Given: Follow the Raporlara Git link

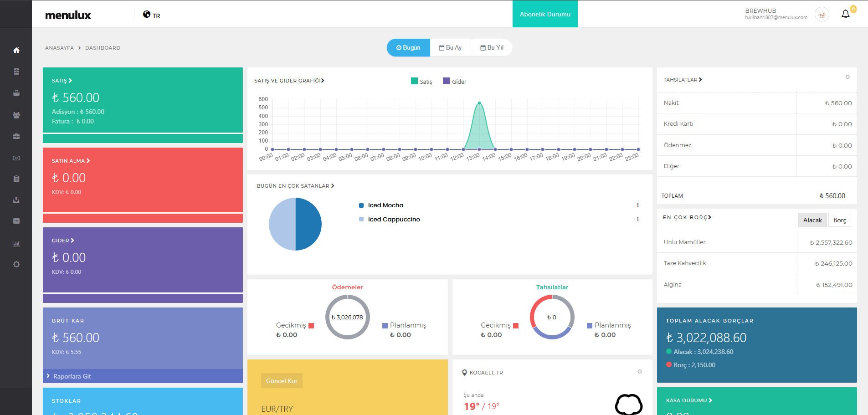Looking at the screenshot, I should [72, 376].
